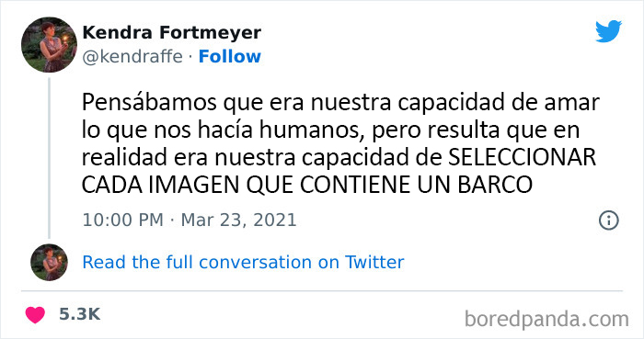
Task: View the 5.3K likes count
Action: point(79,314)
